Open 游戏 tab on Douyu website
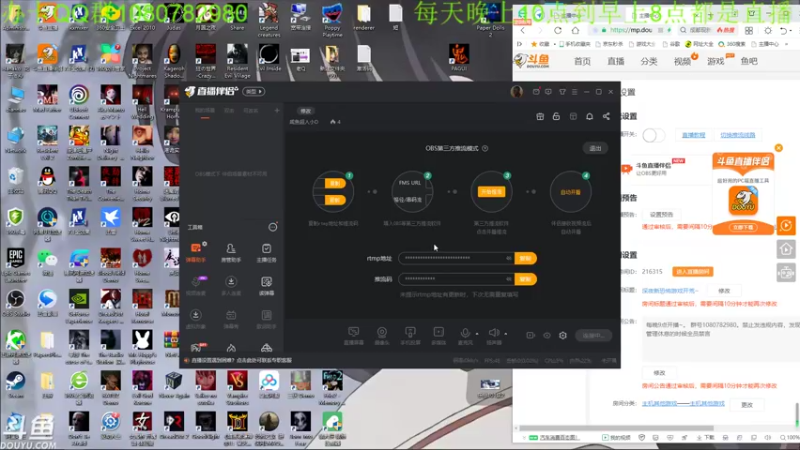 tap(716, 61)
